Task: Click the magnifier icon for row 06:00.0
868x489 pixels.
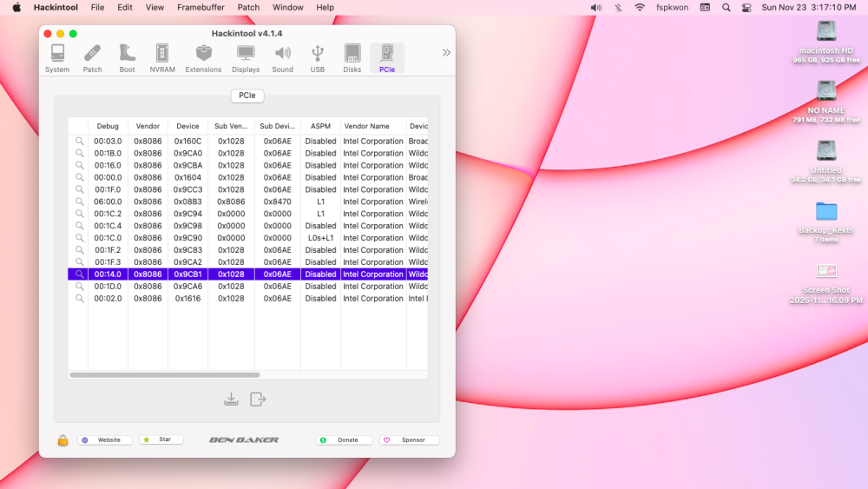Action: [x=80, y=202]
